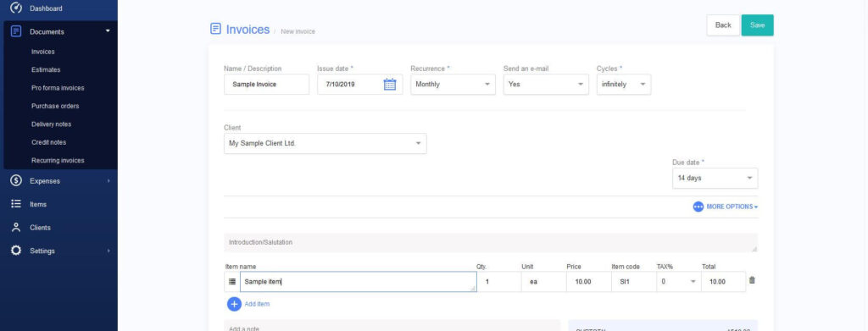Click the Total field for Sample item
Screen dimensions: 868x331
pyautogui.click(x=724, y=282)
